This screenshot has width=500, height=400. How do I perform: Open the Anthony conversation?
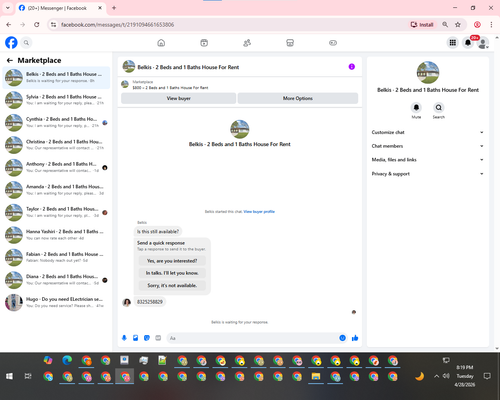[x=56, y=167]
